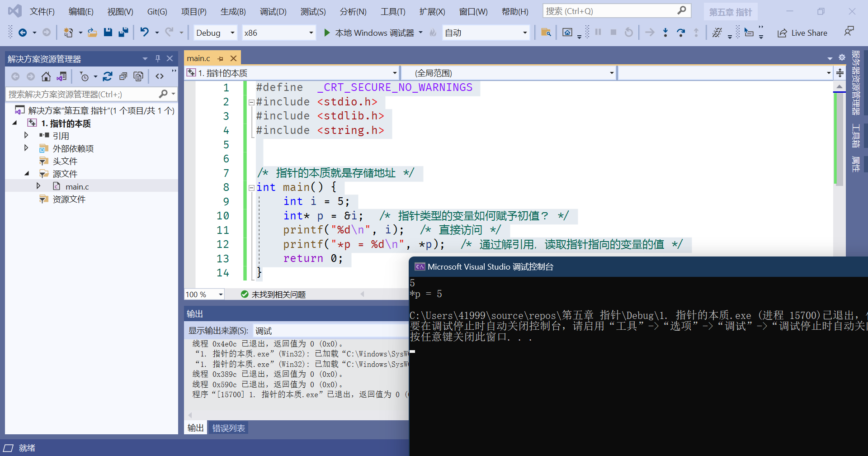This screenshot has height=456, width=868.
Task: Select the 资源文件 folder in tree
Action: click(69, 199)
